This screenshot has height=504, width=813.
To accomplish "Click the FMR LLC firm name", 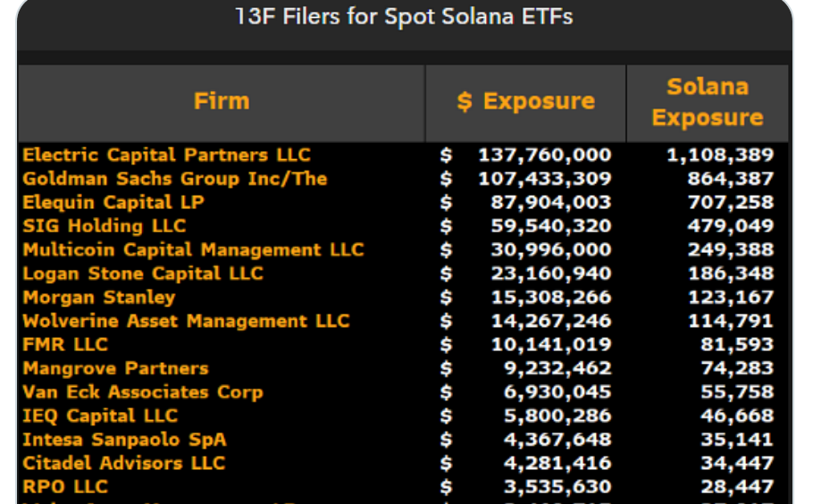I will pyautogui.click(x=65, y=345).
